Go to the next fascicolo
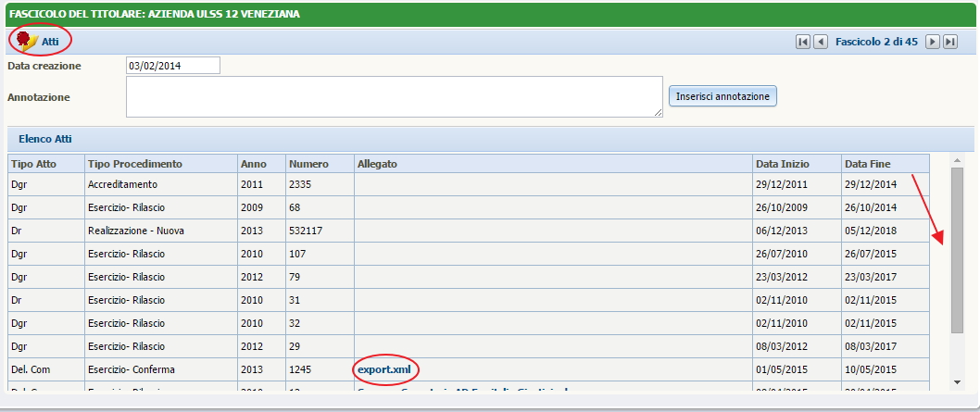The width and height of the screenshot is (980, 412). tap(933, 42)
